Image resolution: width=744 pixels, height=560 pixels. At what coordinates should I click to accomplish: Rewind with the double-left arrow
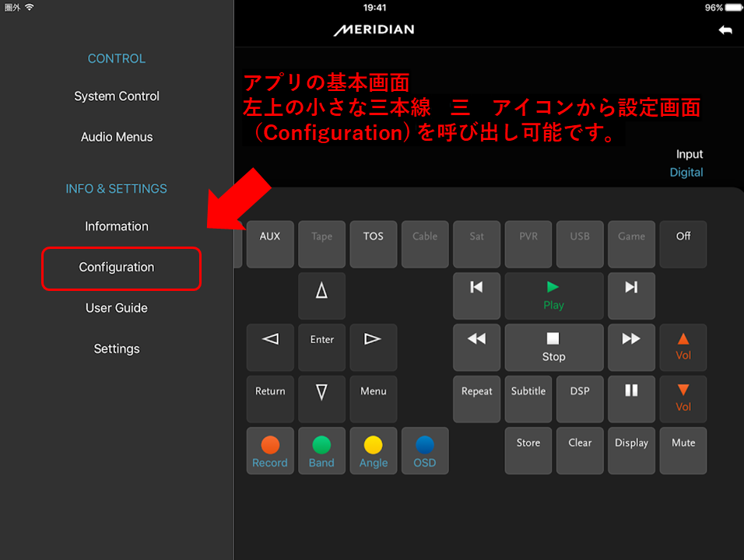[477, 348]
